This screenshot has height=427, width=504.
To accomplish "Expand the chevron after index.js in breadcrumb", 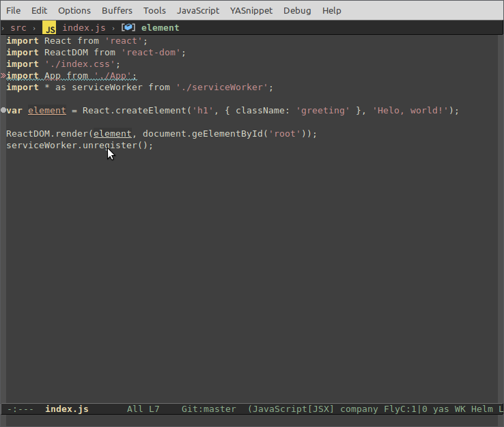I will point(114,28).
